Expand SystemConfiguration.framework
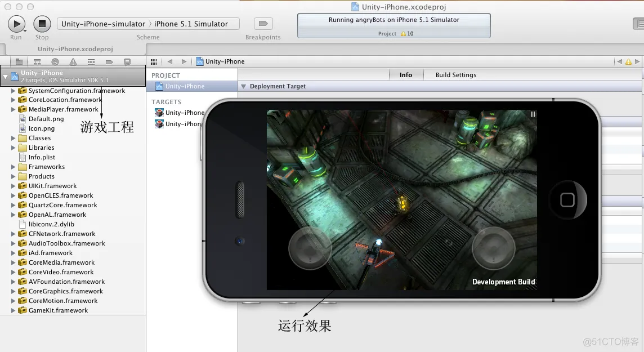Viewport: 644px width, 352px height. pyautogui.click(x=13, y=91)
